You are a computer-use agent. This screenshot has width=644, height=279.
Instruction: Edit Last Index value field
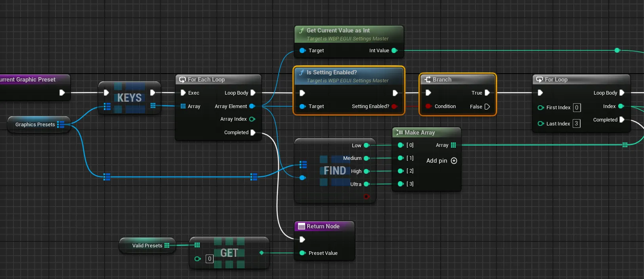(x=577, y=124)
